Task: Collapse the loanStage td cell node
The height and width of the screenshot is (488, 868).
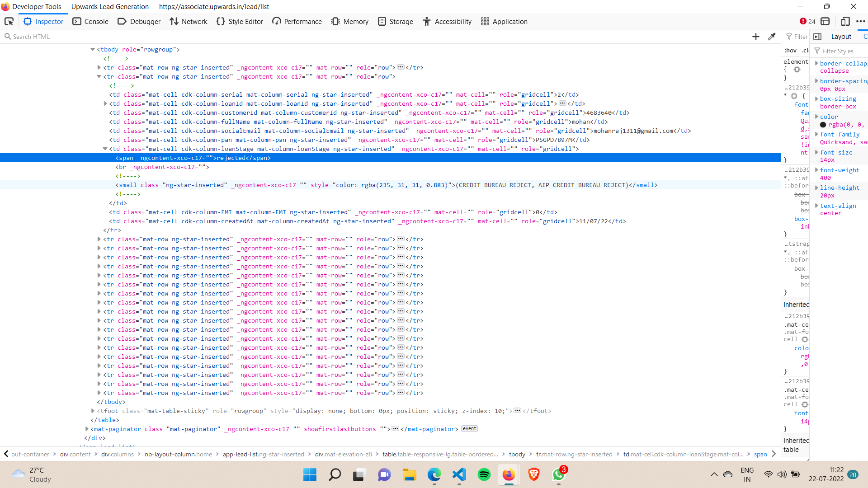Action: pyautogui.click(x=105, y=149)
